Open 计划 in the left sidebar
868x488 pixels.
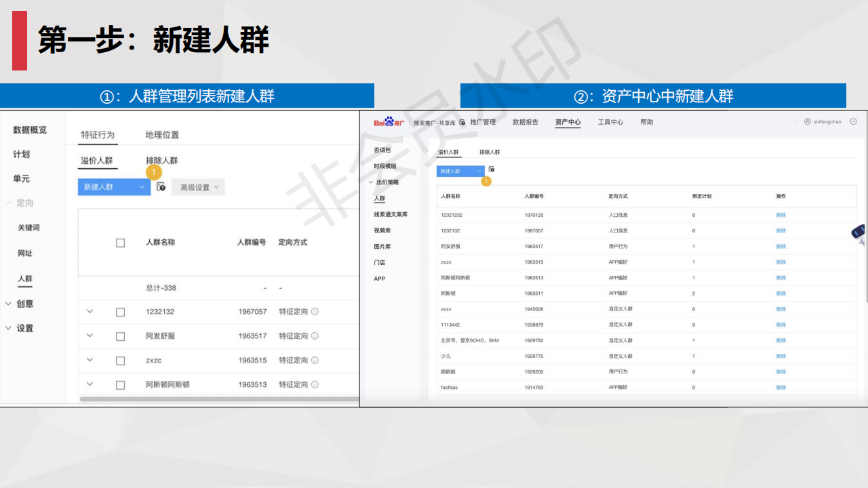tap(21, 155)
